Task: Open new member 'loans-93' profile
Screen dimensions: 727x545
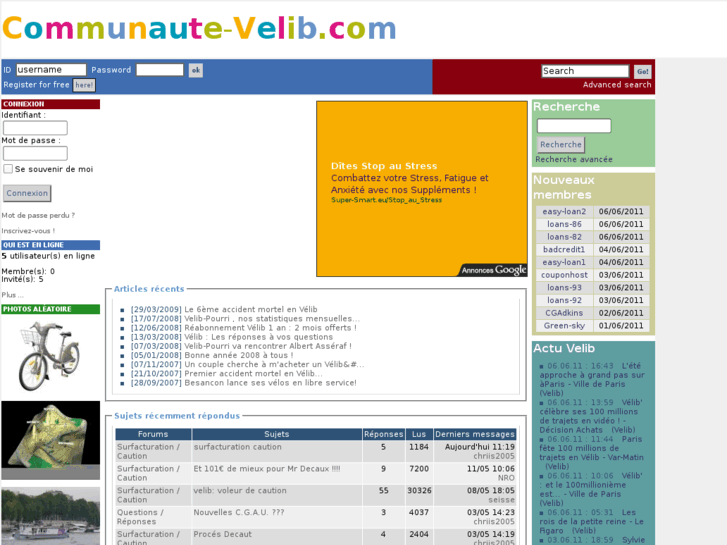Action: point(564,288)
